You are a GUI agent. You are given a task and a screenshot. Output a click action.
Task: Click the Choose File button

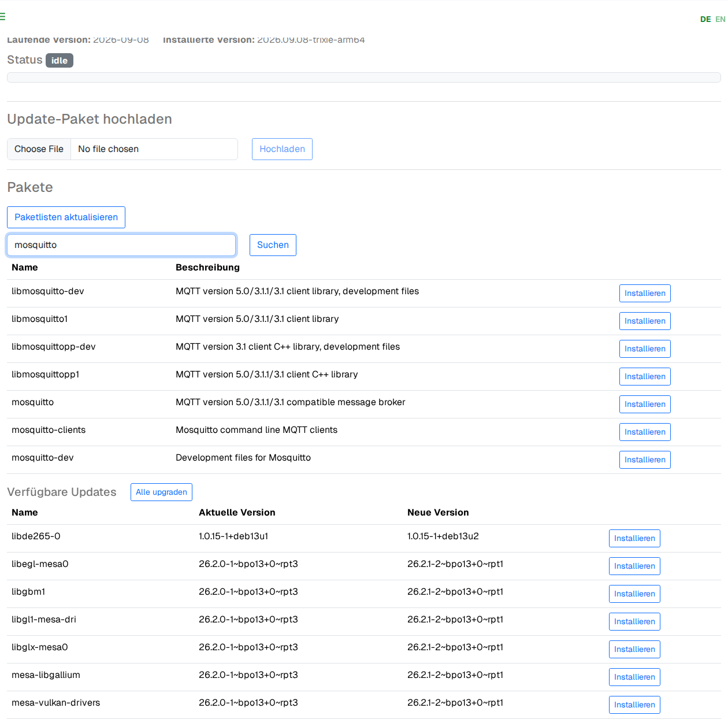[39, 149]
